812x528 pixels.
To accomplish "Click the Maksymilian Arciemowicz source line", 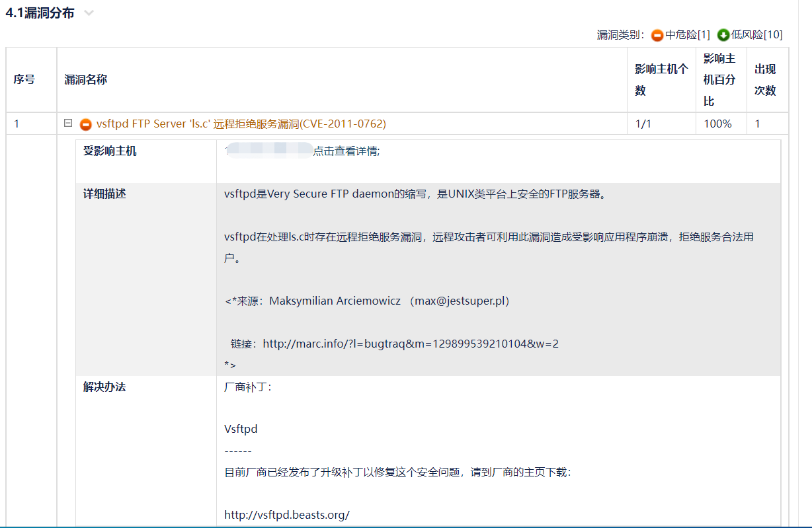I will coord(367,301).
